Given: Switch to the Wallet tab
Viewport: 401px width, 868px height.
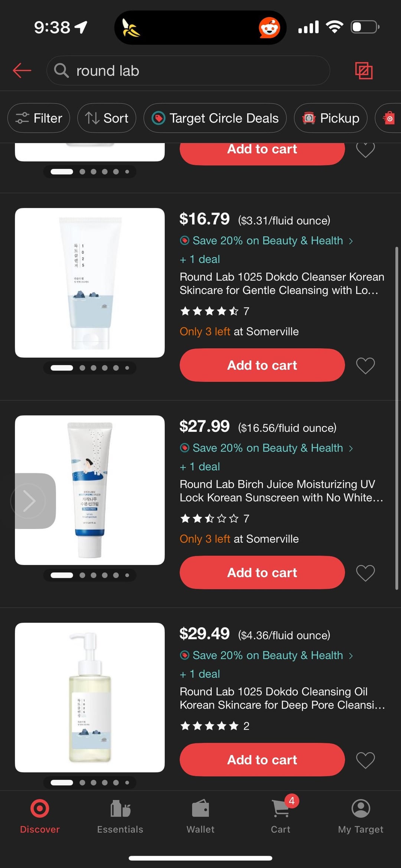Looking at the screenshot, I should point(200,815).
